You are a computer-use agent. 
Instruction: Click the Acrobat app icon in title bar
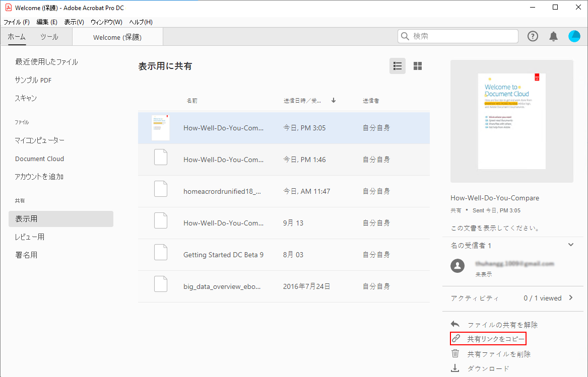(x=8, y=8)
